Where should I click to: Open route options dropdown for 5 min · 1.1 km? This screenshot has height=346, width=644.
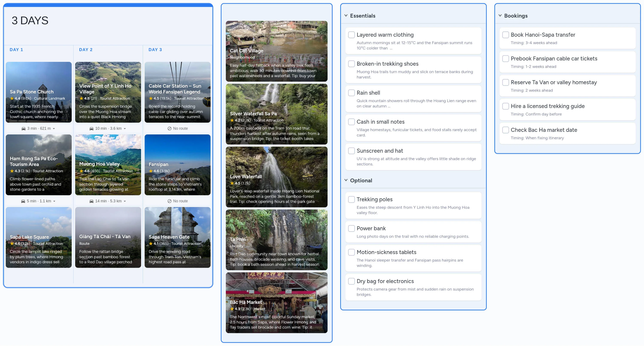[54, 201]
